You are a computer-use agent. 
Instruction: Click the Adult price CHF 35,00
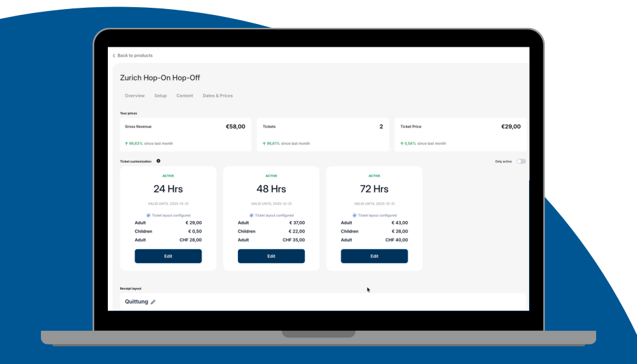coord(294,240)
